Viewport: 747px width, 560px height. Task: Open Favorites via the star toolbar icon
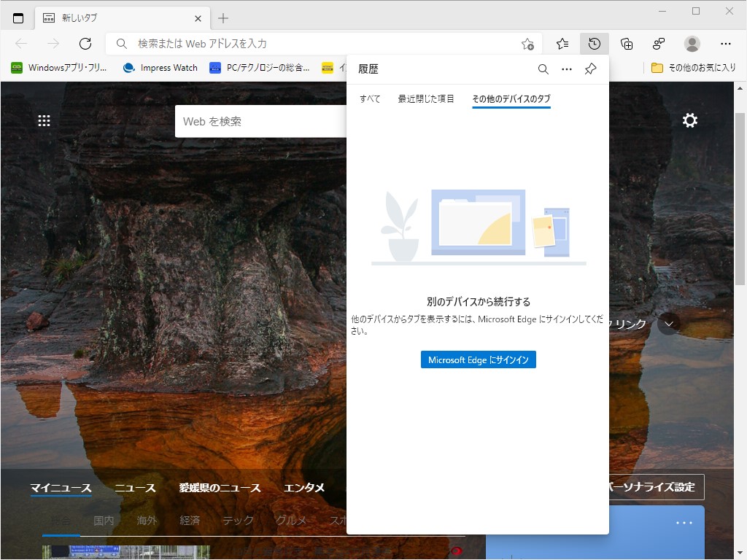coord(562,44)
